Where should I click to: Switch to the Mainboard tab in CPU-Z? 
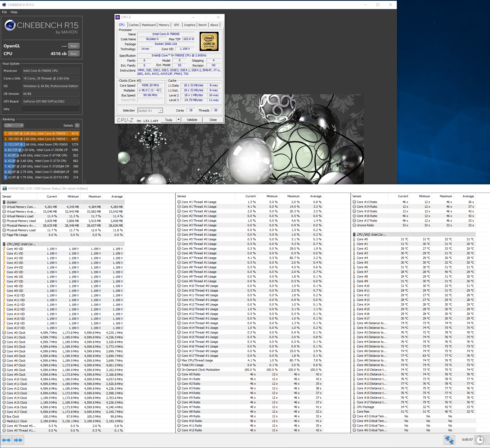149,25
